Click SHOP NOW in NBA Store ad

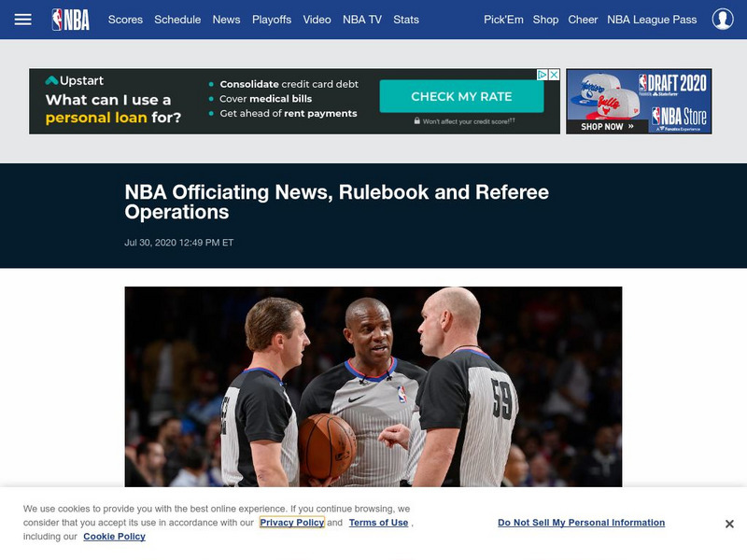pyautogui.click(x=607, y=126)
